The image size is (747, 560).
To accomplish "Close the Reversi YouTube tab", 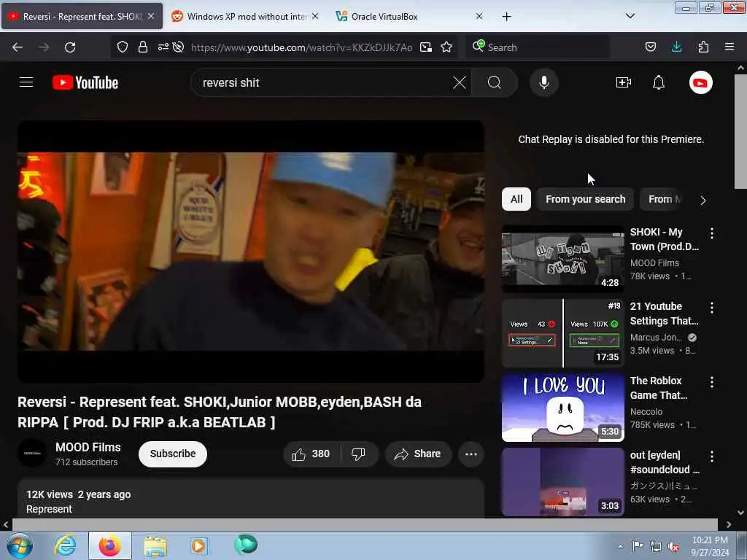I will [x=151, y=16].
